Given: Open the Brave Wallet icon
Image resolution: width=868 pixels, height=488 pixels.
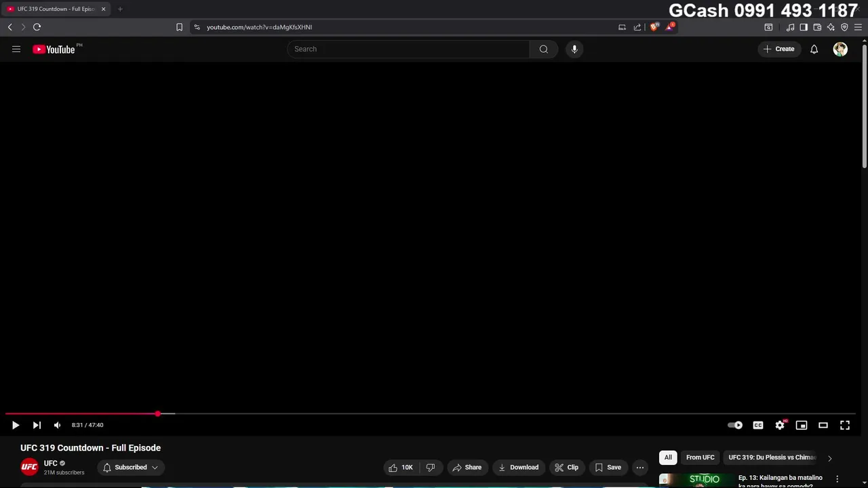Looking at the screenshot, I should tap(817, 27).
